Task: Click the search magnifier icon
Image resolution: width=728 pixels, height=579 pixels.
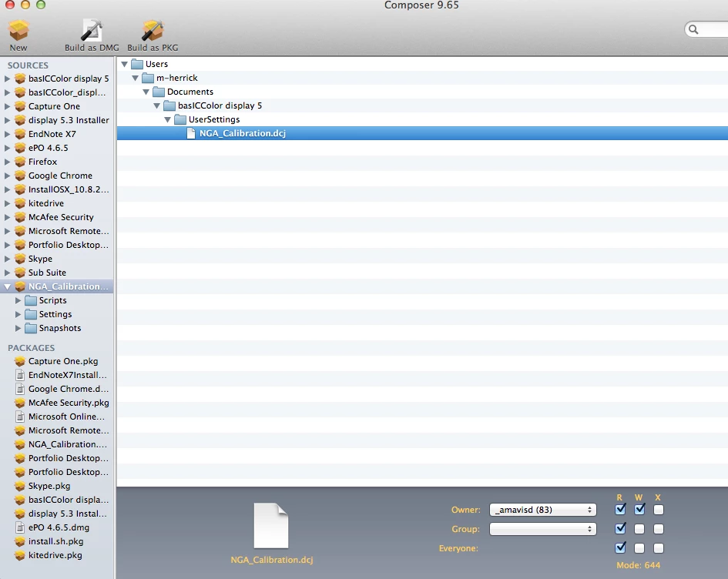Action: click(x=693, y=30)
